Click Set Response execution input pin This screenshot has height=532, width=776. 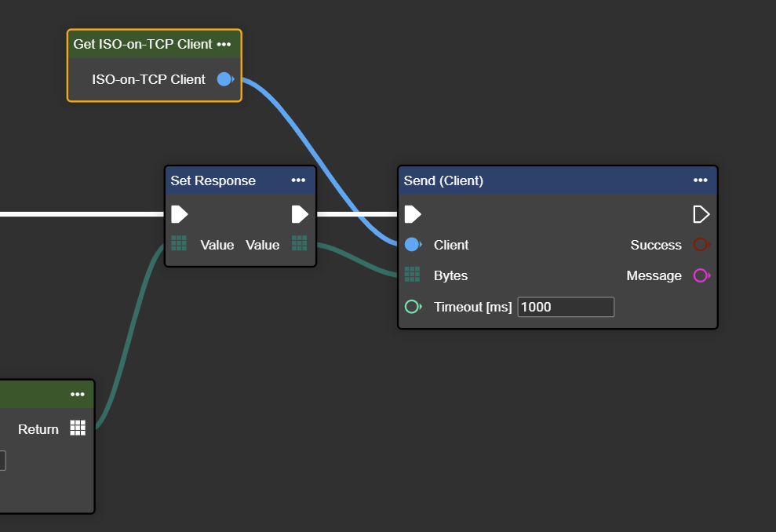[x=180, y=214]
